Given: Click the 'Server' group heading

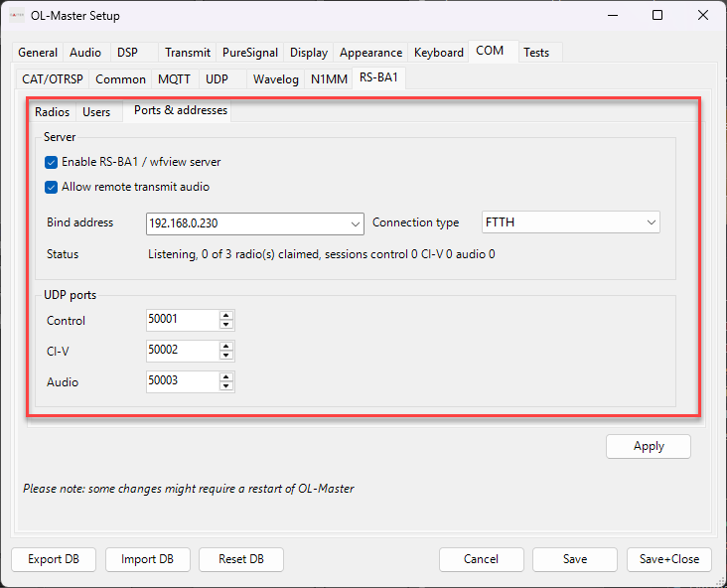Looking at the screenshot, I should (x=60, y=137).
